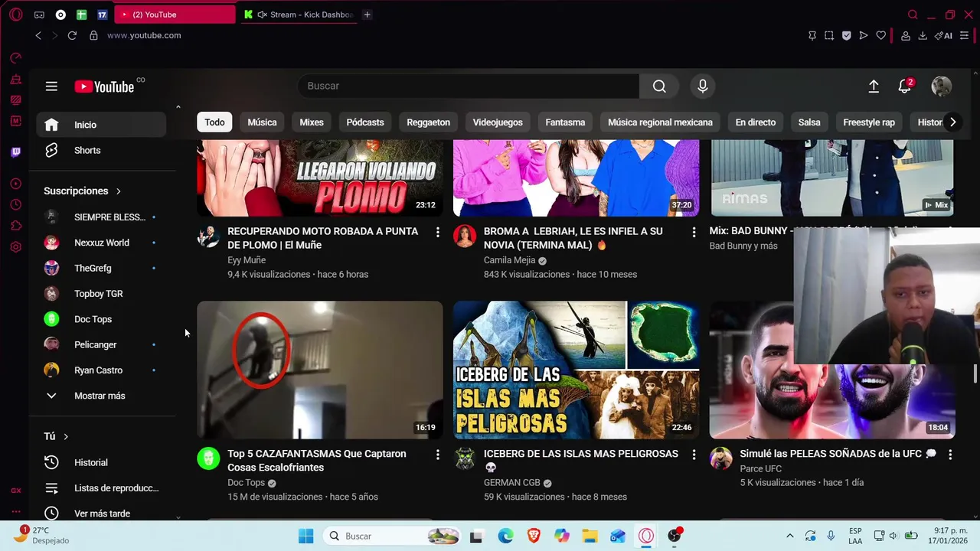The width and height of the screenshot is (980, 551).
Task: Open the YouTube guide hamburger menu
Action: point(51,86)
